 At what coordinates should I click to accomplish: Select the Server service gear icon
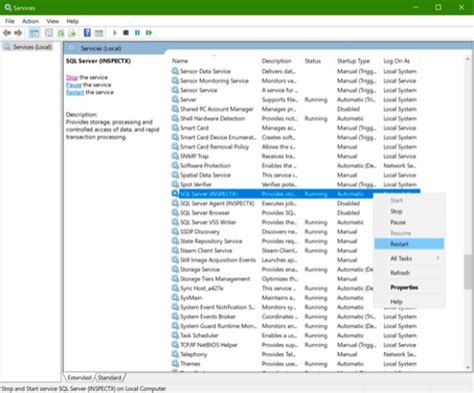click(175, 99)
